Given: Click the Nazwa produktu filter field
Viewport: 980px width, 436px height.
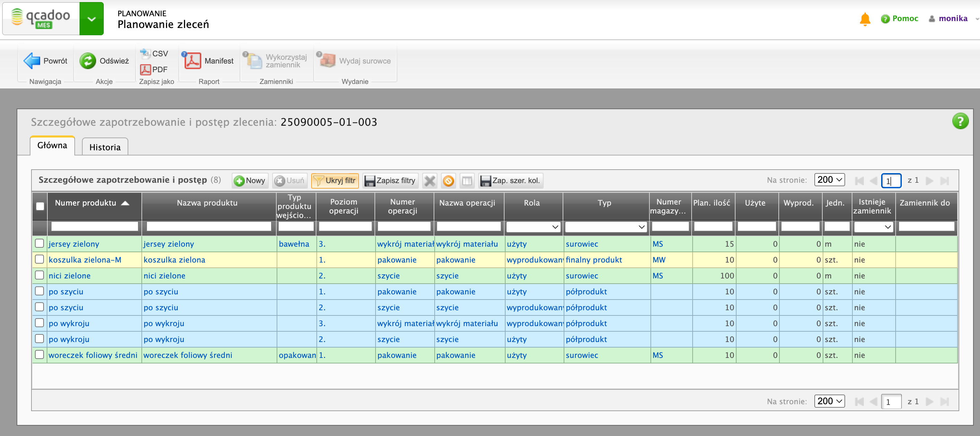Looking at the screenshot, I should (x=209, y=227).
